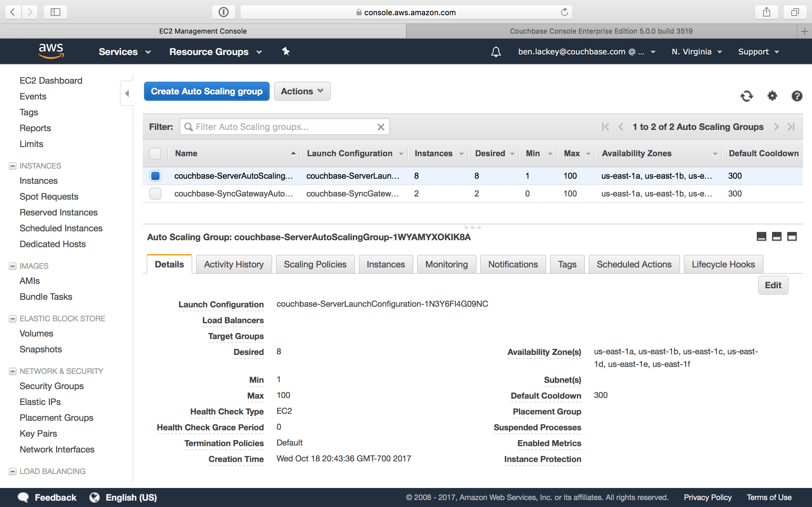The image size is (812, 507).
Task: Click the pin icon in the navigation bar
Action: (285, 52)
